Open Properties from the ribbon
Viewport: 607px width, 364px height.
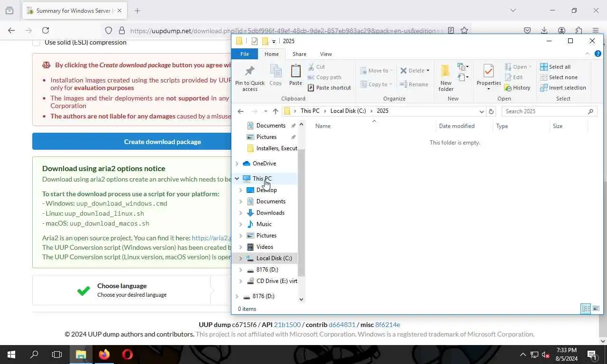[488, 77]
